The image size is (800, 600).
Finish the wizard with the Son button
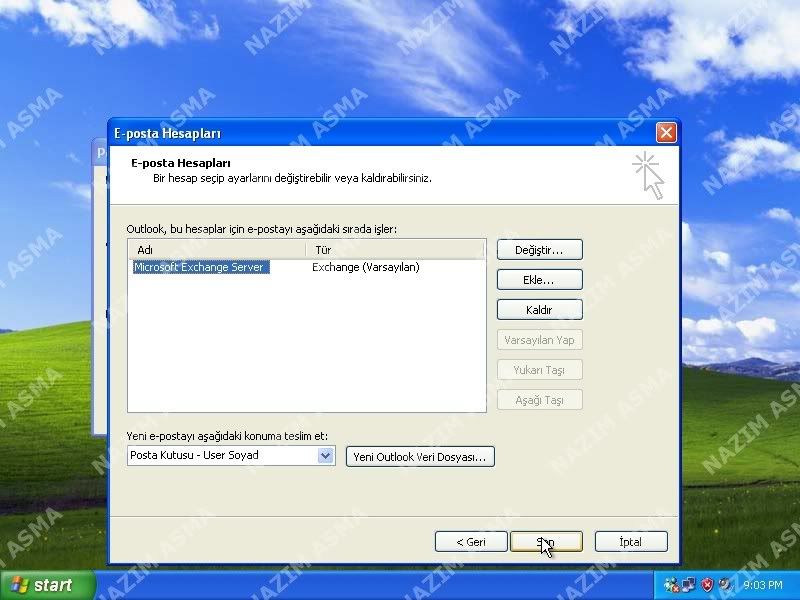[x=546, y=542]
